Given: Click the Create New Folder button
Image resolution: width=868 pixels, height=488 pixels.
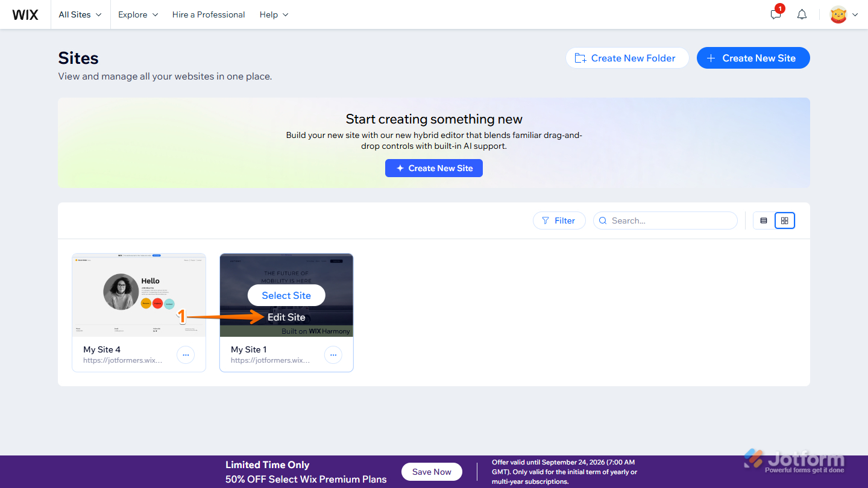Looking at the screenshot, I should [627, 58].
